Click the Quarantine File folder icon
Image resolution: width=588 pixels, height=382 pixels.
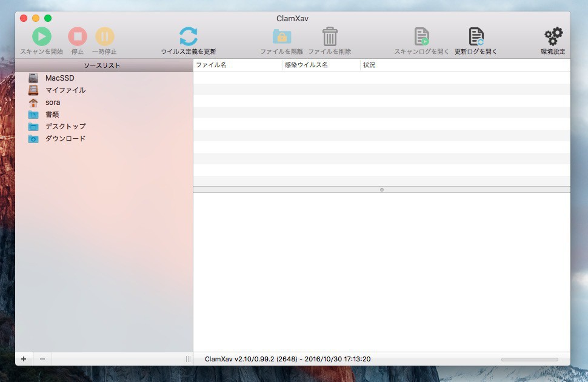(x=281, y=37)
